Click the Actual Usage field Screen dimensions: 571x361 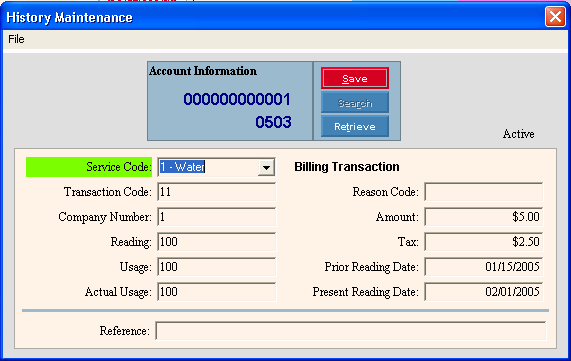(x=217, y=292)
